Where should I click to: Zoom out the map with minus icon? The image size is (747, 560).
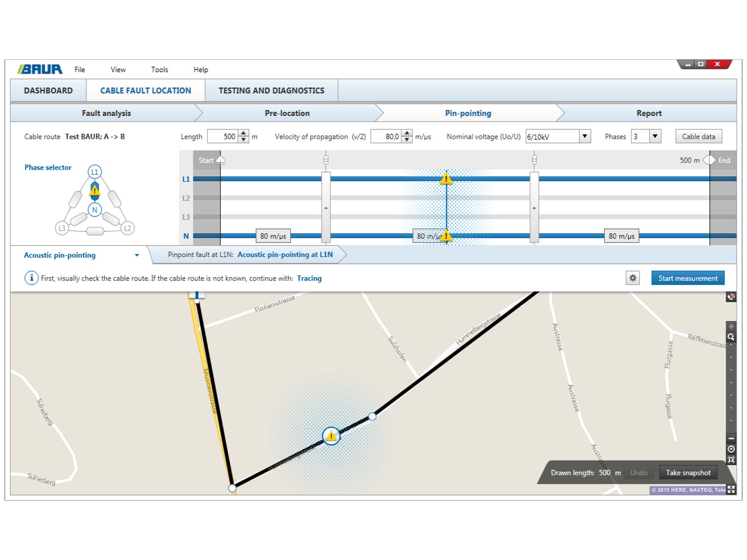coord(731,438)
